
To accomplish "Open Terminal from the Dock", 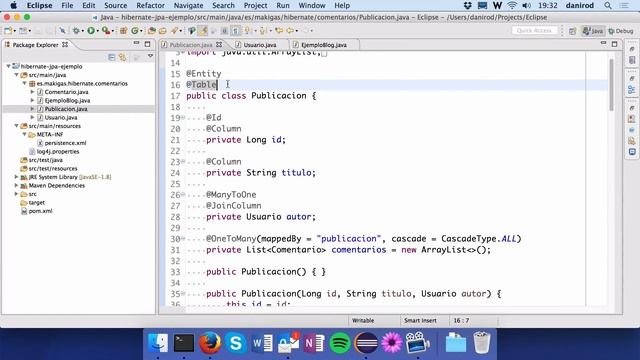I will 184,342.
